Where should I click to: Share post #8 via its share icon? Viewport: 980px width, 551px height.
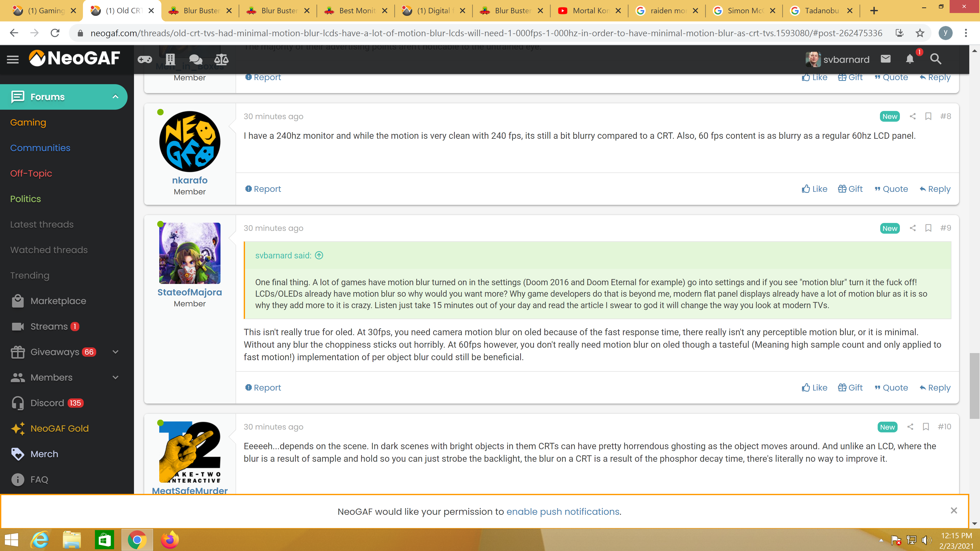point(912,116)
